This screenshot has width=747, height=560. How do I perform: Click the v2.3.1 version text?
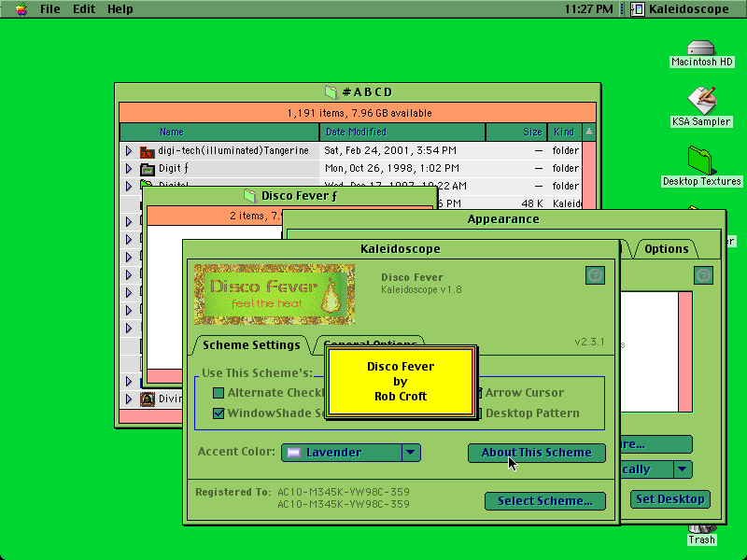tap(589, 342)
